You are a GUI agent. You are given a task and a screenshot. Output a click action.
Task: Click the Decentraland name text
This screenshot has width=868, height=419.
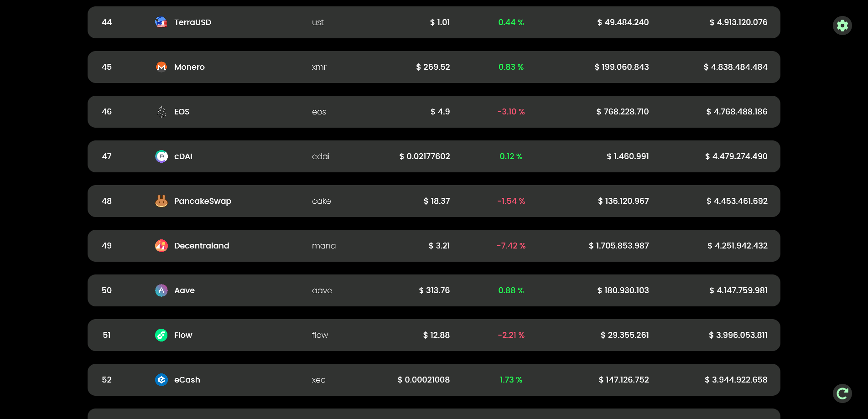click(202, 246)
